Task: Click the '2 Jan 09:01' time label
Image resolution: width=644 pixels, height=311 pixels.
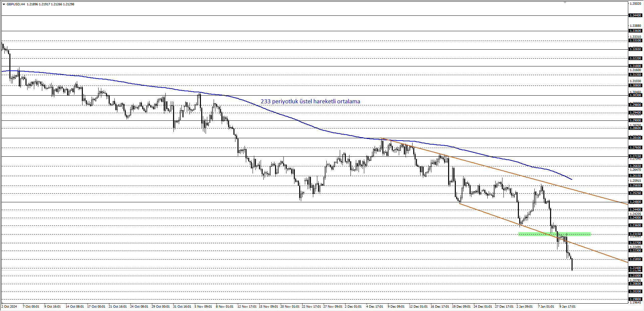Action: pyautogui.click(x=525, y=307)
